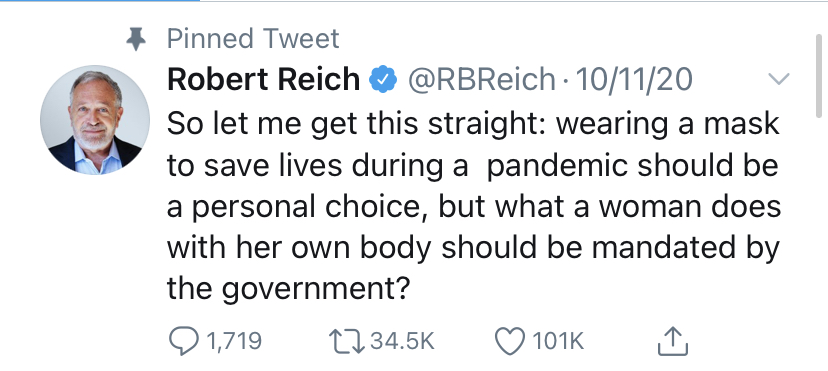This screenshot has width=828, height=371.
Task: Click the 1,719 replies count
Action: click(233, 341)
